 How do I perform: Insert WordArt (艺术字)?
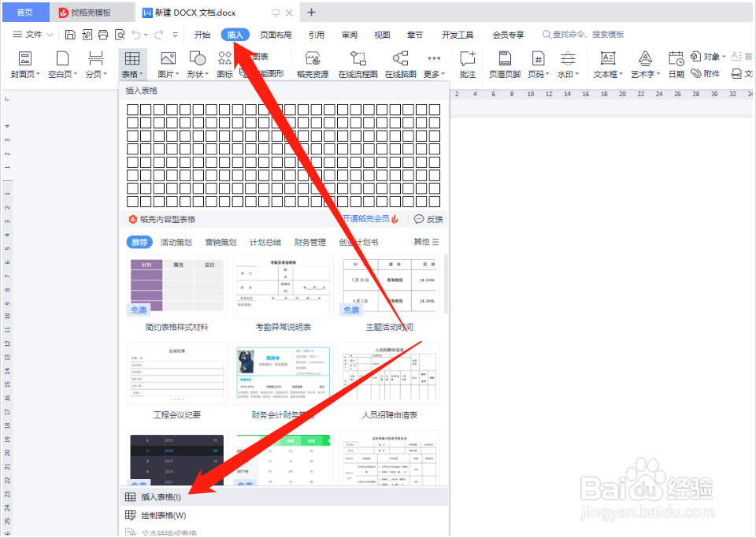645,64
